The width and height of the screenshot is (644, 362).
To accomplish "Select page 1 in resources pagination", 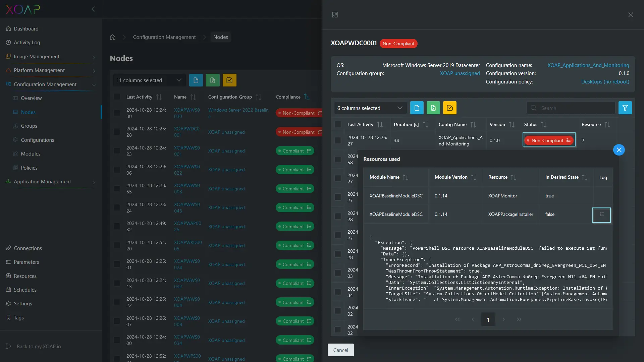I will click(x=488, y=319).
